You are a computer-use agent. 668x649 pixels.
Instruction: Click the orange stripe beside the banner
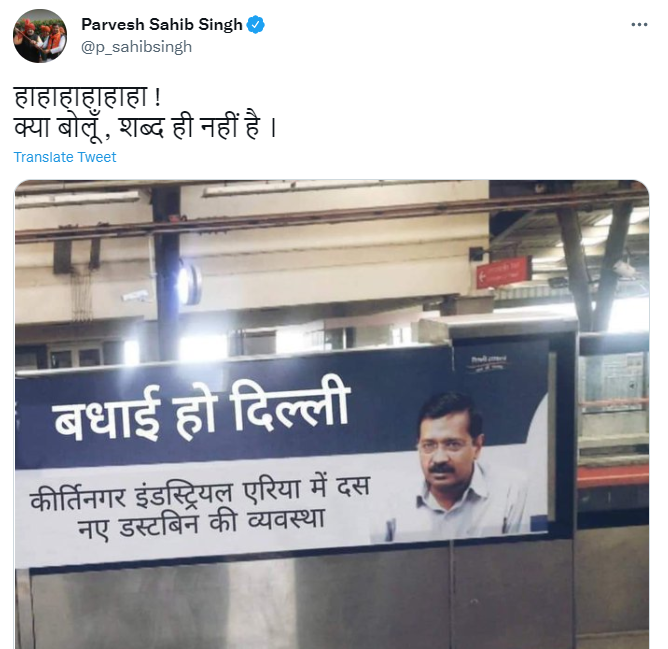[x=613, y=477]
